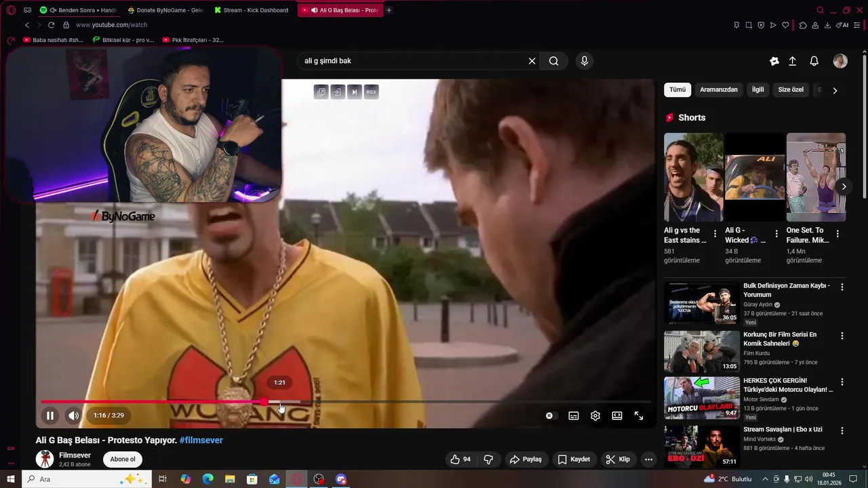Screen dimensions: 868x488
Task: Open the Motorcu Olayları video thumbnail
Action: (x=701, y=398)
